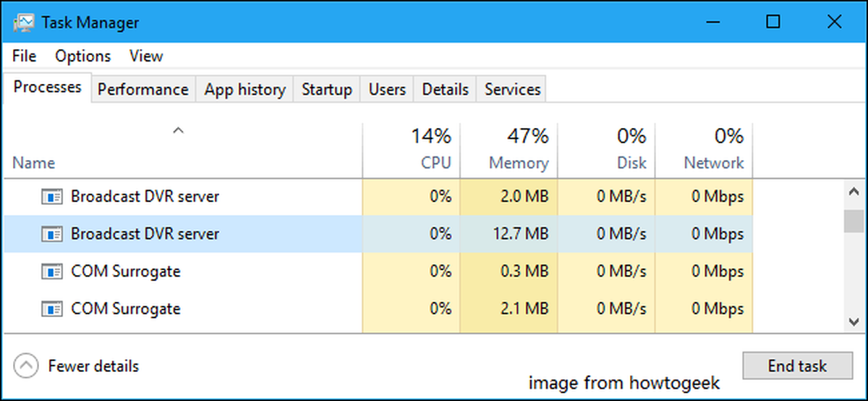This screenshot has height=401, width=868.
Task: Click the scrollbar down arrow in process list
Action: coord(854,321)
